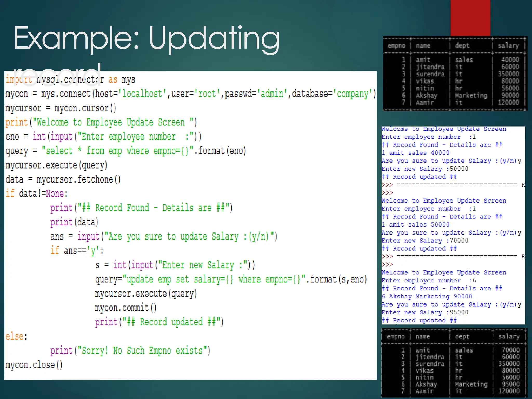This screenshot has width=532, height=399.
Task: Click the 'import mysql.connector as mys' line
Action: pyautogui.click(x=71, y=79)
